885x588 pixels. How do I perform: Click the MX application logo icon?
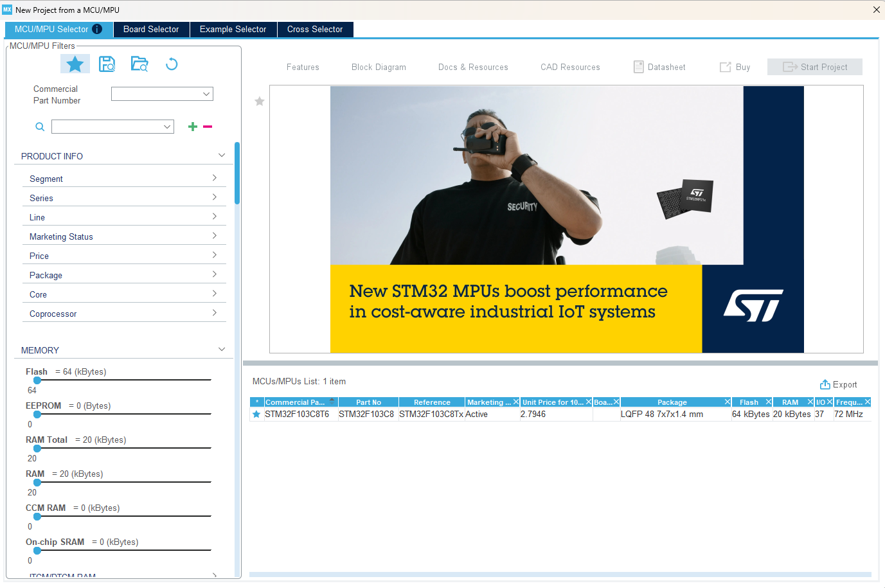pyautogui.click(x=7, y=10)
